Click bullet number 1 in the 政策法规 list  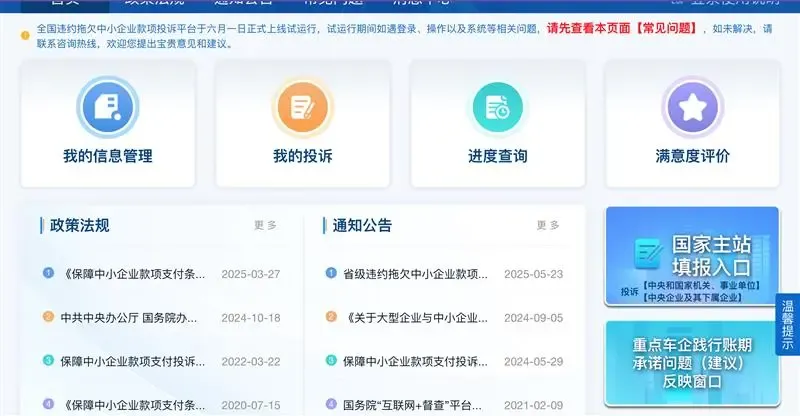pyautogui.click(x=48, y=273)
